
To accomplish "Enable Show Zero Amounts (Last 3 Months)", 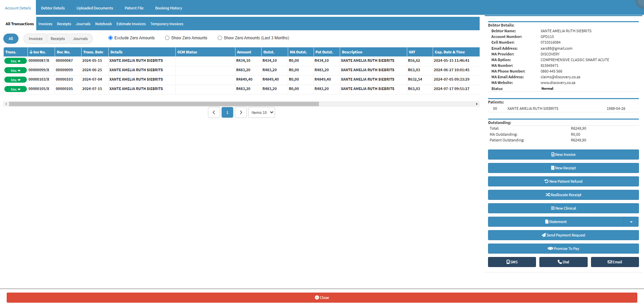I will [220, 38].
